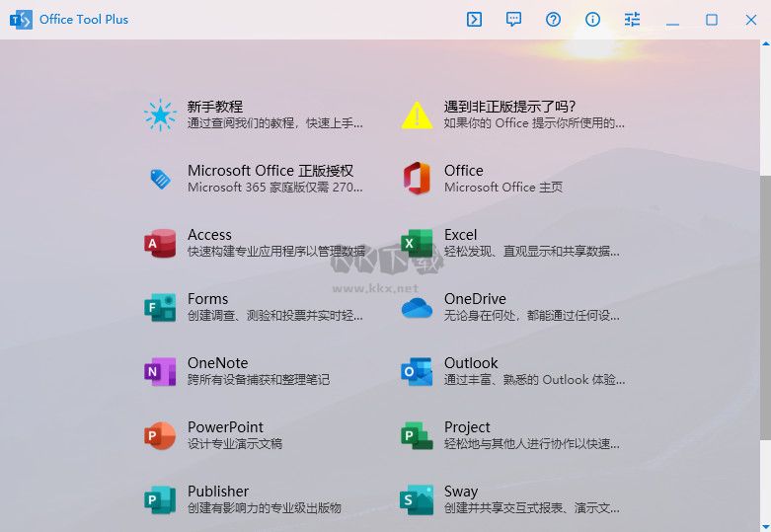Click the blue starburst 新手教程 icon
771x532 pixels.
[160, 115]
